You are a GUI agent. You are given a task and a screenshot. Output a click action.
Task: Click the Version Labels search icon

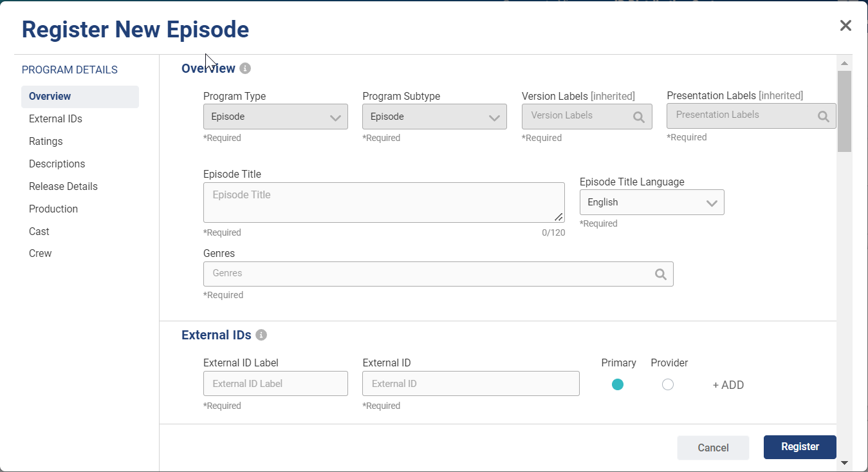(638, 117)
